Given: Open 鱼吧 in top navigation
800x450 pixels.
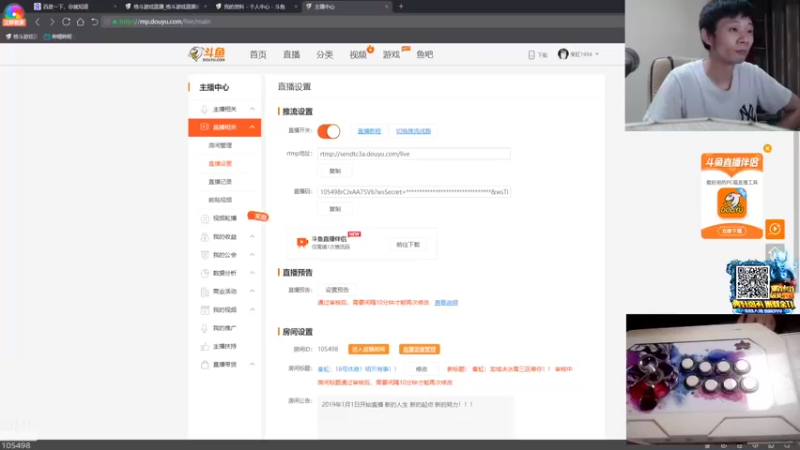Looking at the screenshot, I should pos(424,55).
